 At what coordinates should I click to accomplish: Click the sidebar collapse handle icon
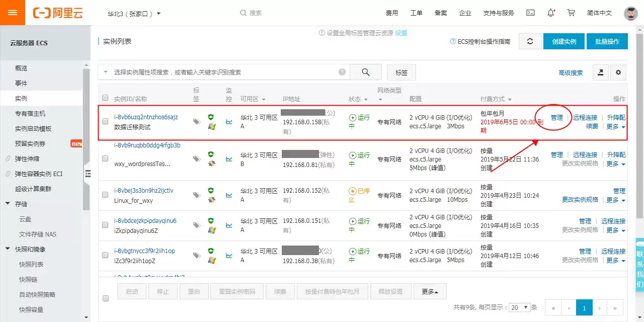pyautogui.click(x=88, y=174)
